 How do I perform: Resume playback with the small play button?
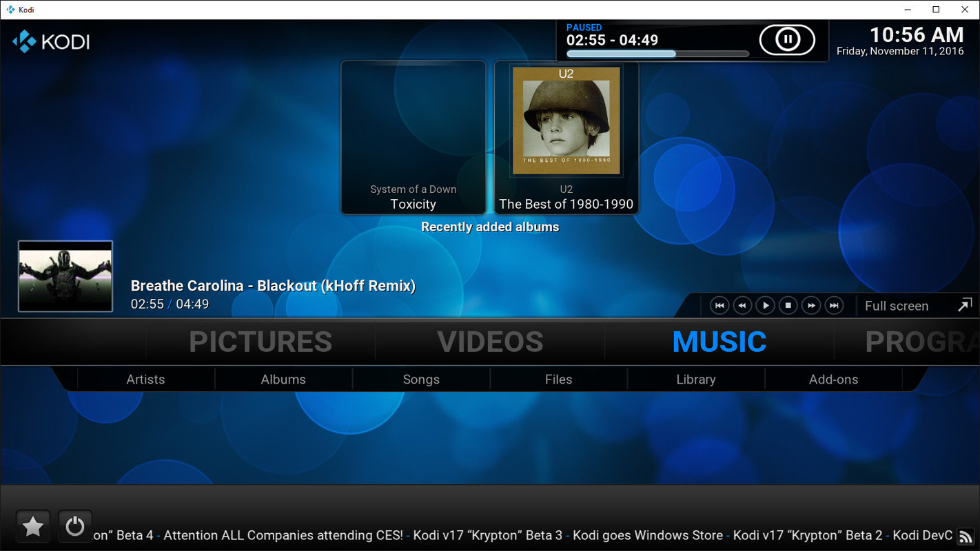coord(765,306)
